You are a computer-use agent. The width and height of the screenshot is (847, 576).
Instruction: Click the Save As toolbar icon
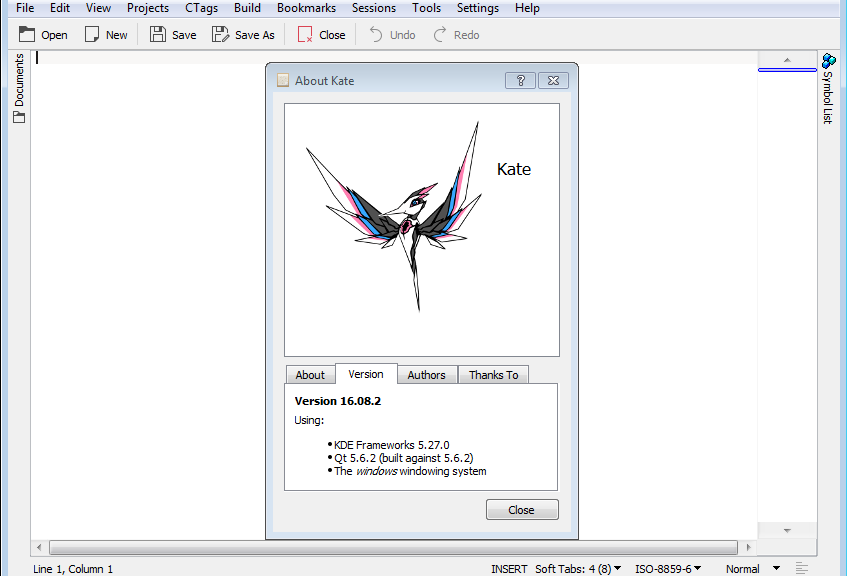tap(221, 34)
